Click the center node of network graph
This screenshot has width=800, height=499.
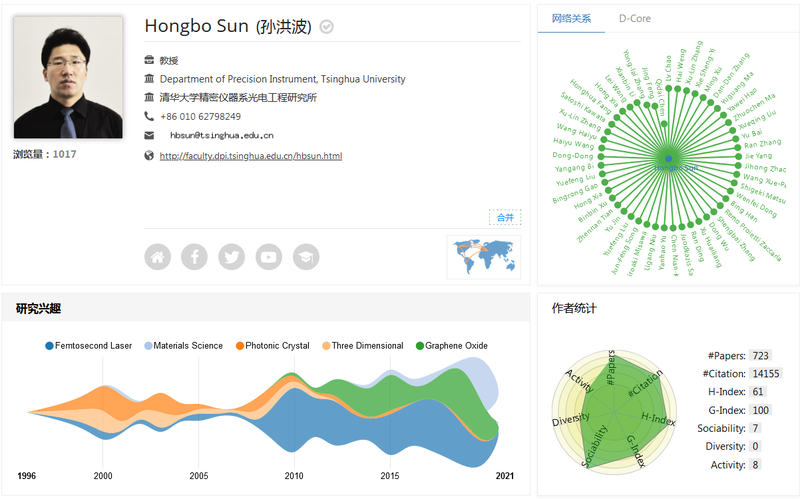point(668,159)
